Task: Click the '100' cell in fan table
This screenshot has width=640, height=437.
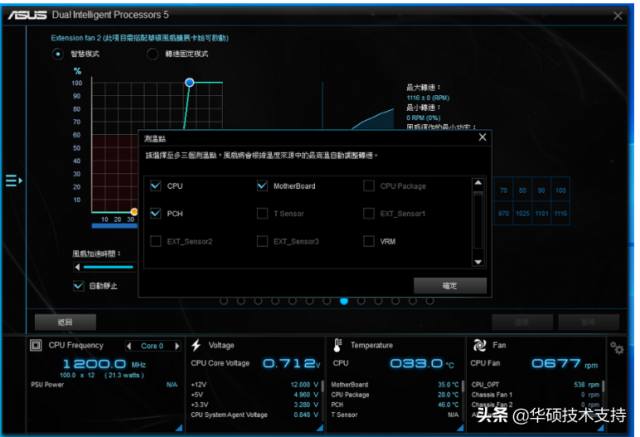Action: click(x=560, y=190)
